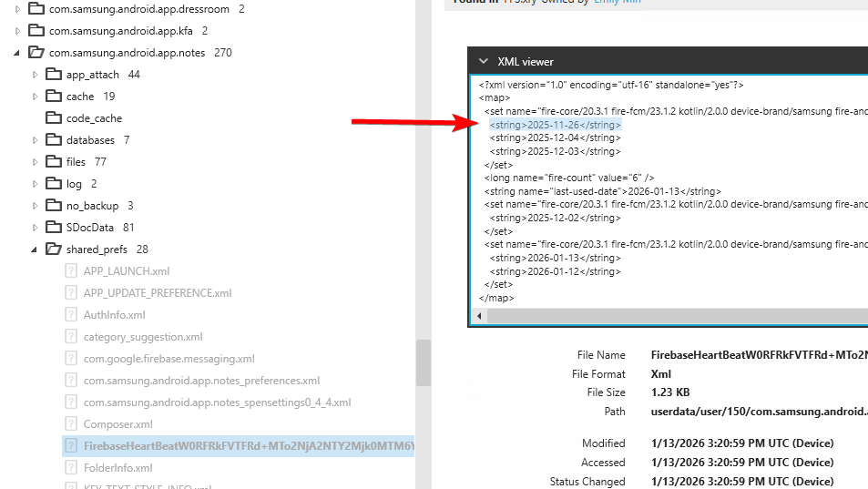Click the log folder icon
868x489 pixels.
(x=54, y=183)
